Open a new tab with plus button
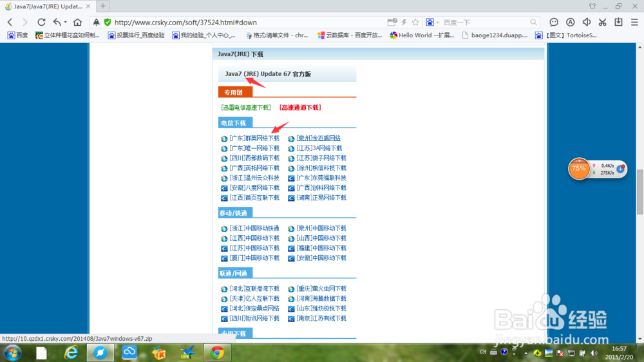This screenshot has width=644, height=362. (103, 6)
